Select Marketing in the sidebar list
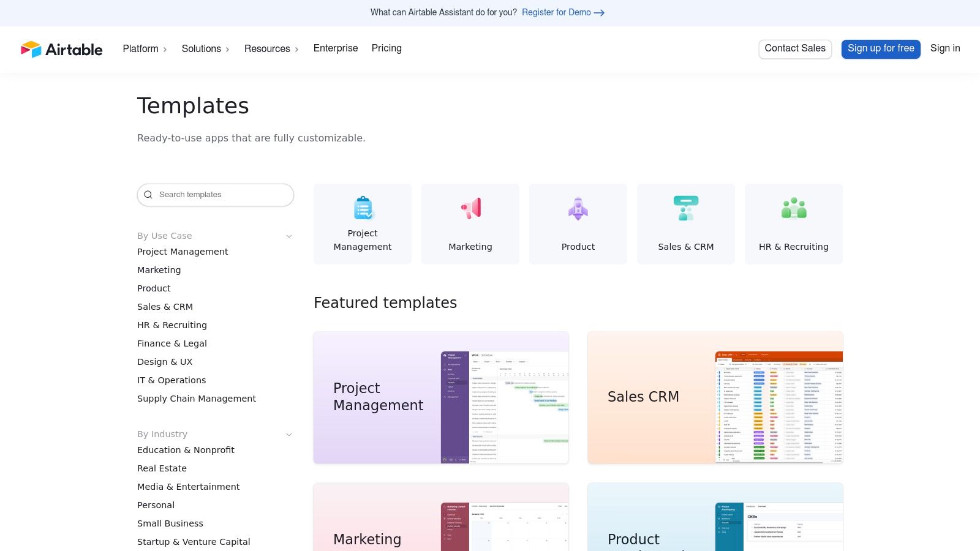Screen dimensions: 980x551 159,270
